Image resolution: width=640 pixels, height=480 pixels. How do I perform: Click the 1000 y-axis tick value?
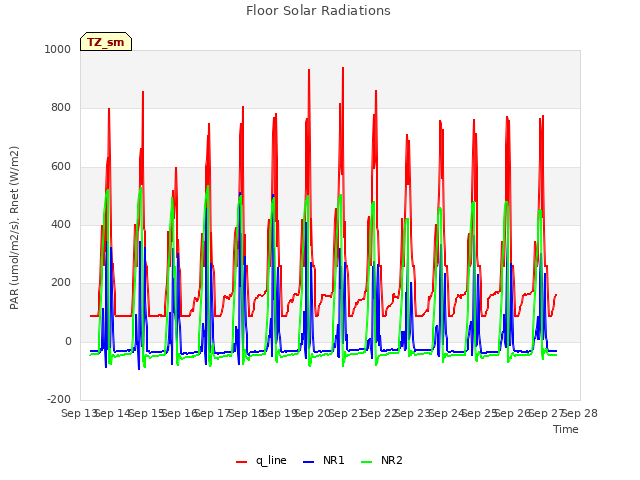click(x=58, y=49)
